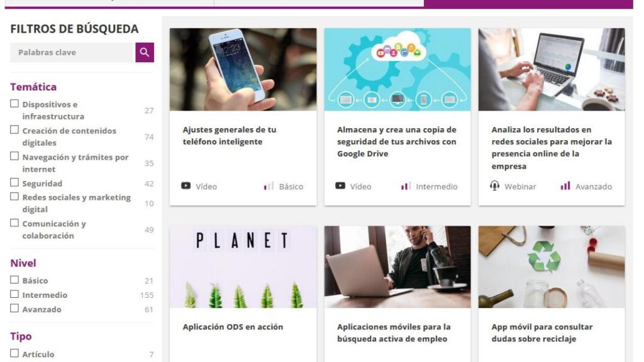Focus the Palabras clave search field

pos(73,53)
